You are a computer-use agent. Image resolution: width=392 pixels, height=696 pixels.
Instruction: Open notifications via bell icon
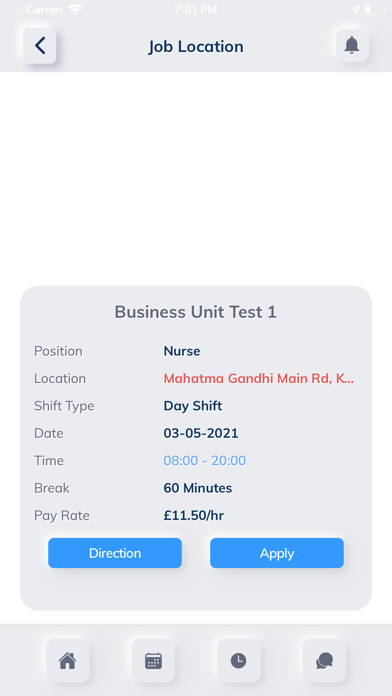point(352,45)
